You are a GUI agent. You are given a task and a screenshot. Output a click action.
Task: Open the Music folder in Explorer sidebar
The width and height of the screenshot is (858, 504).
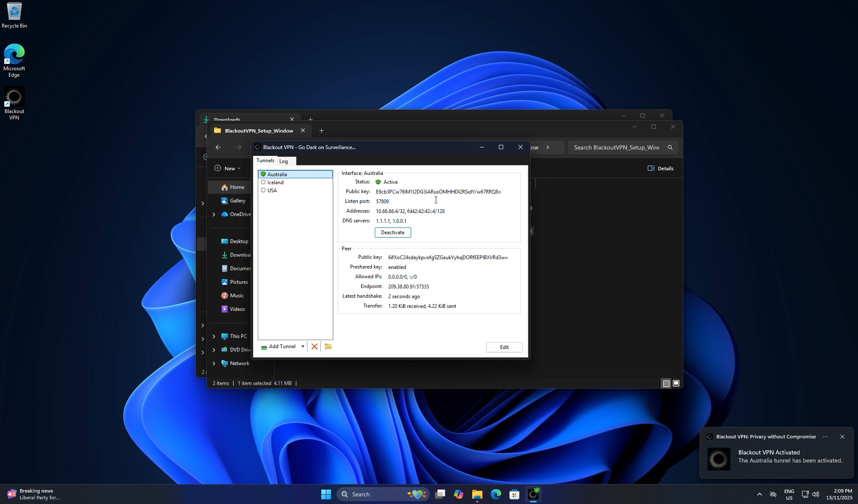pos(237,295)
